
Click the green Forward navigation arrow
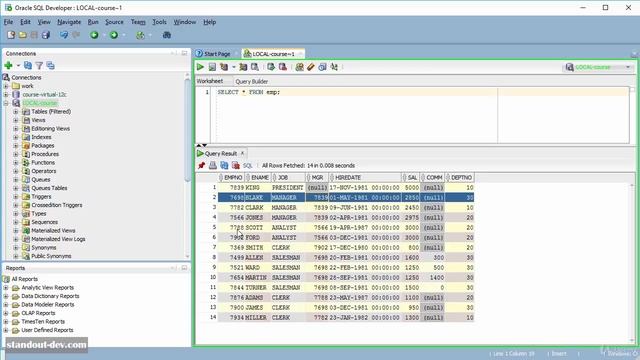(114, 35)
